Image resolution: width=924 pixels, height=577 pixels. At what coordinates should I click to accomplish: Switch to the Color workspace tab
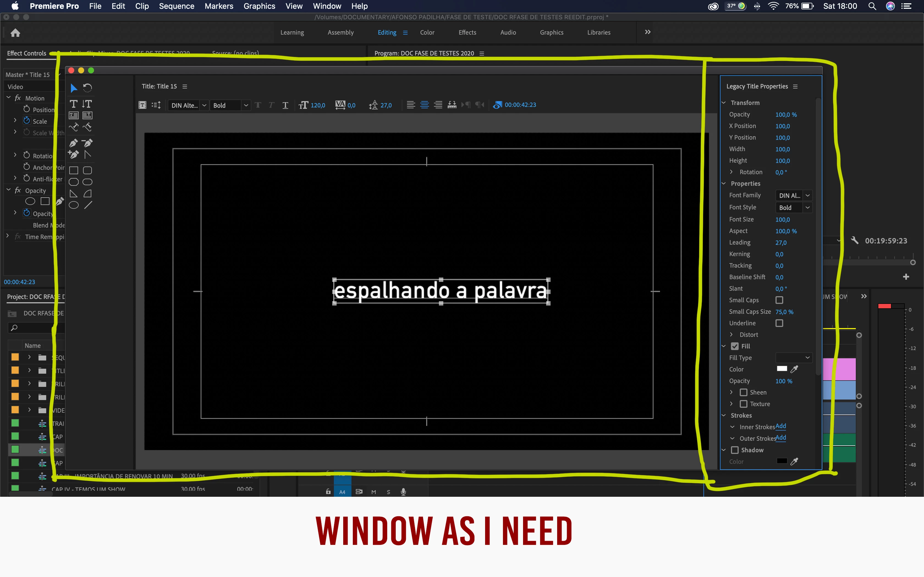(427, 32)
